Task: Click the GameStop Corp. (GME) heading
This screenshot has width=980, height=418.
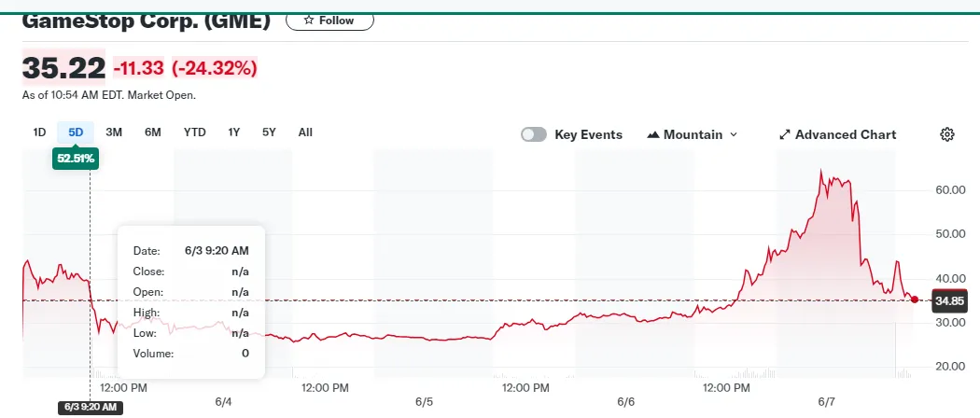Action: [147, 20]
